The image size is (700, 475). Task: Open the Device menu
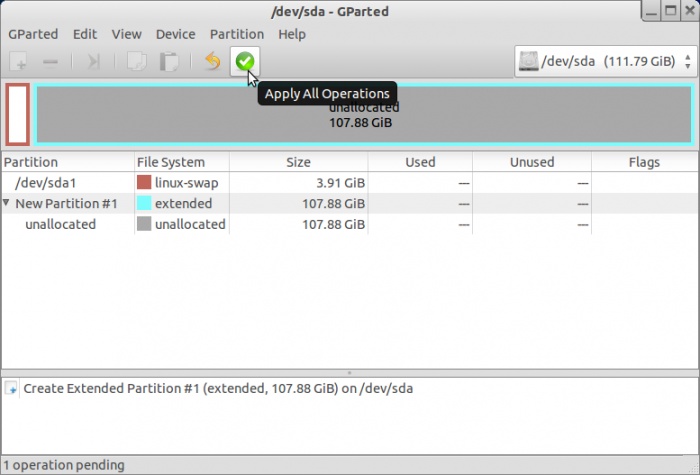coord(175,34)
